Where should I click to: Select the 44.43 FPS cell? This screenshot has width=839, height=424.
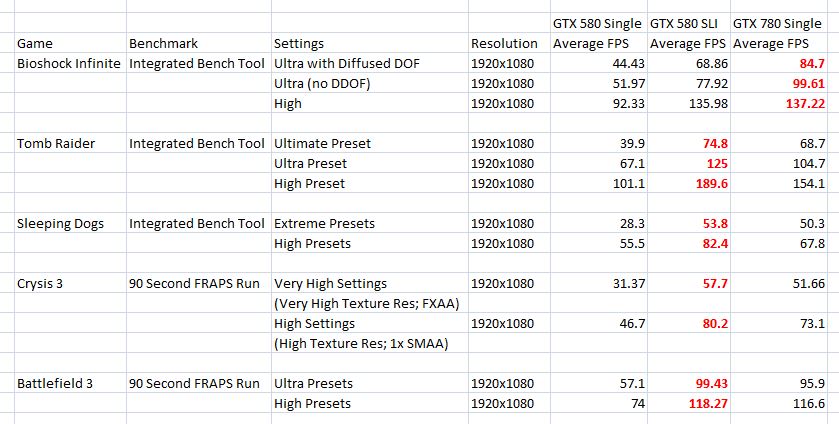(x=599, y=63)
